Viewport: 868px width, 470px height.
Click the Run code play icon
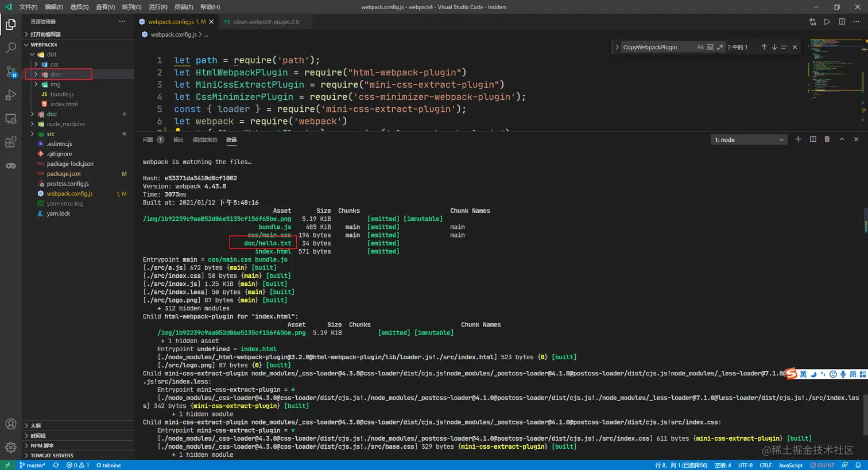click(x=827, y=22)
